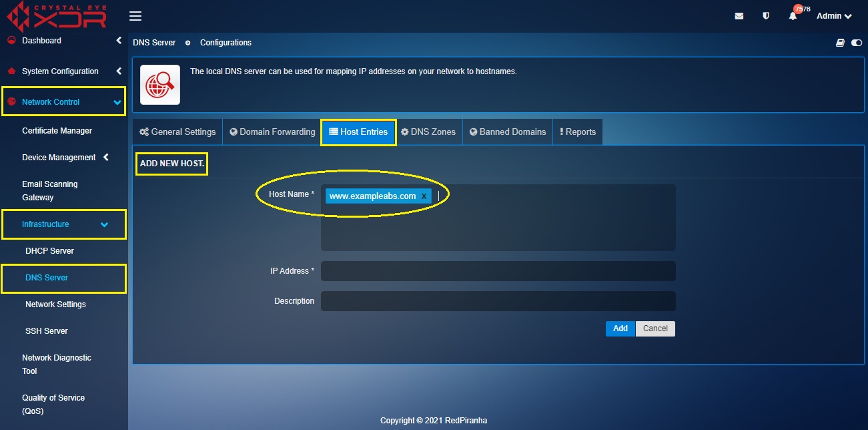This screenshot has width=868, height=430.
Task: Click the System Configuration home icon
Action: pos(11,71)
